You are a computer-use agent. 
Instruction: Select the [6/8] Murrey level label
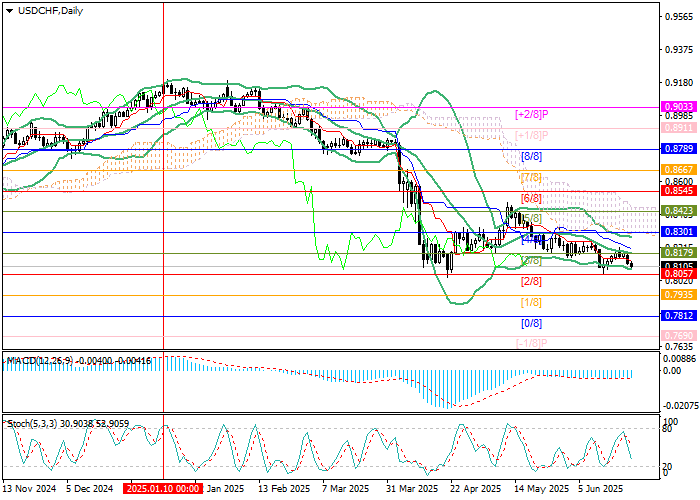(x=531, y=199)
